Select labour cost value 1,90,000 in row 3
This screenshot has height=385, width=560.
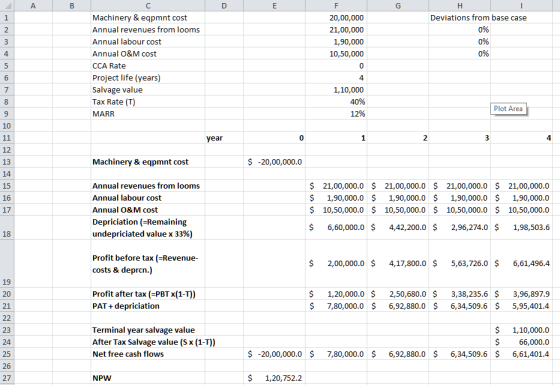click(336, 42)
